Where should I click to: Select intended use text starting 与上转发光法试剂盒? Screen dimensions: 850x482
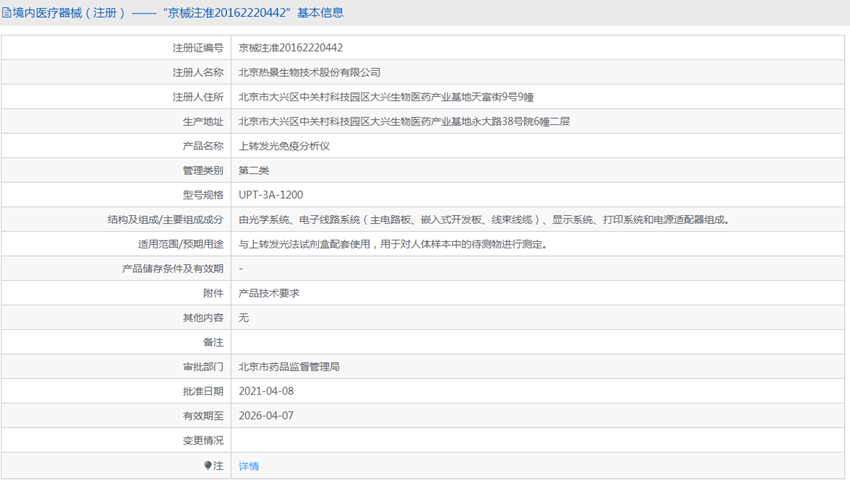(392, 244)
